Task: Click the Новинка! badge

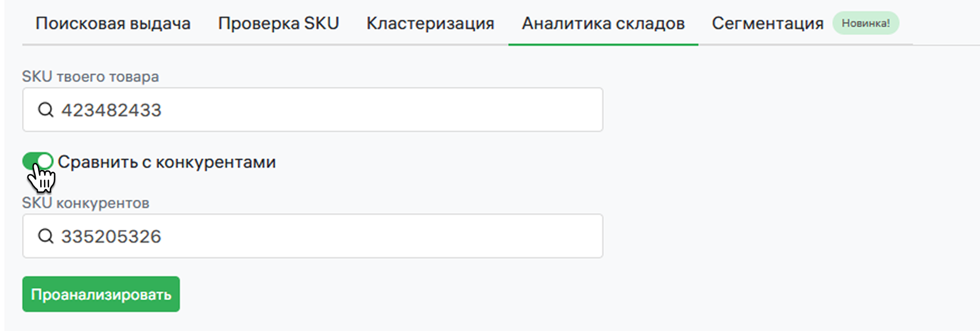Action: tap(865, 23)
